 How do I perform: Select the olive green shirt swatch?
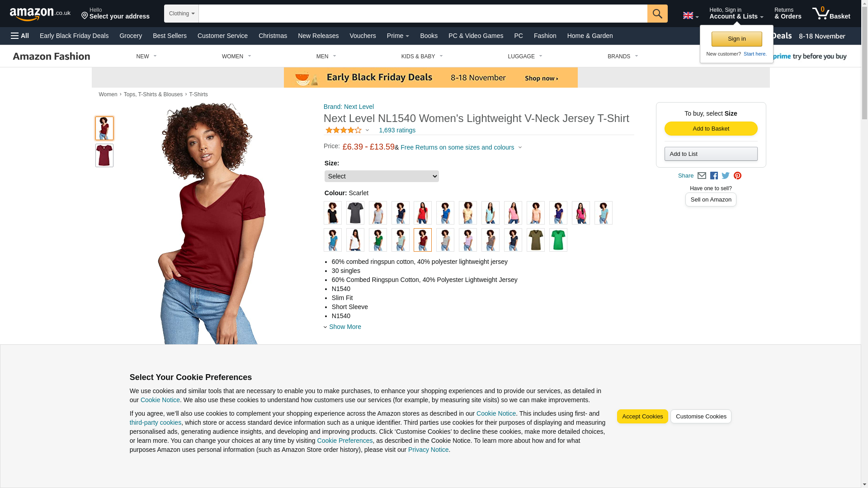point(536,240)
